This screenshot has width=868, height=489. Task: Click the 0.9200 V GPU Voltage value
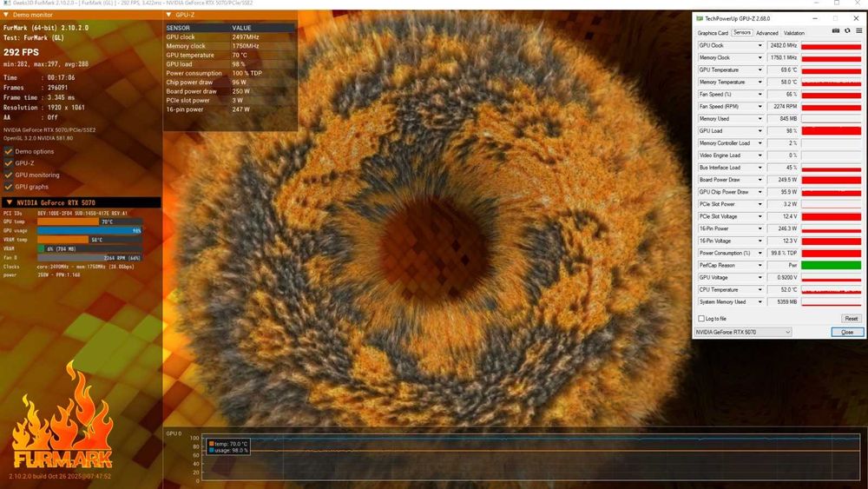coord(783,277)
